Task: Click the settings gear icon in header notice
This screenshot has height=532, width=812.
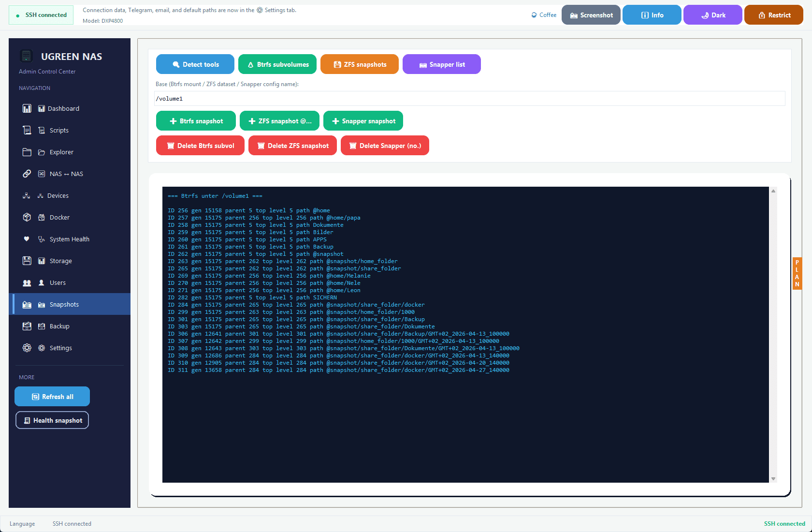Action: (x=260, y=10)
